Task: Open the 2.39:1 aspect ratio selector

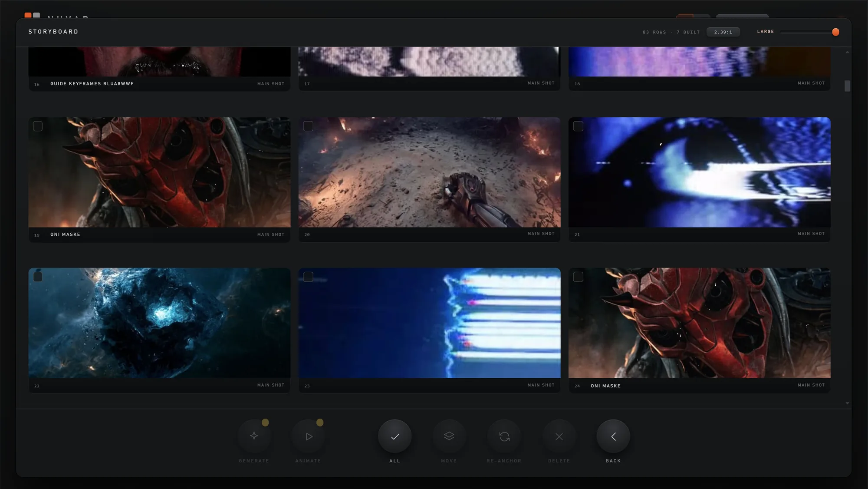Action: click(723, 32)
